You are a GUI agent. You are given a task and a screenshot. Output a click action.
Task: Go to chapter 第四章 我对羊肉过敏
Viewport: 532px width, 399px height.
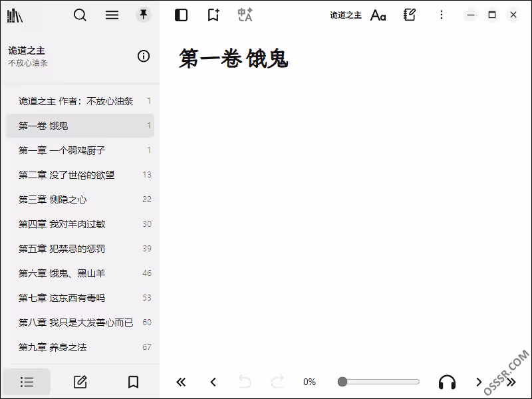click(x=80, y=224)
